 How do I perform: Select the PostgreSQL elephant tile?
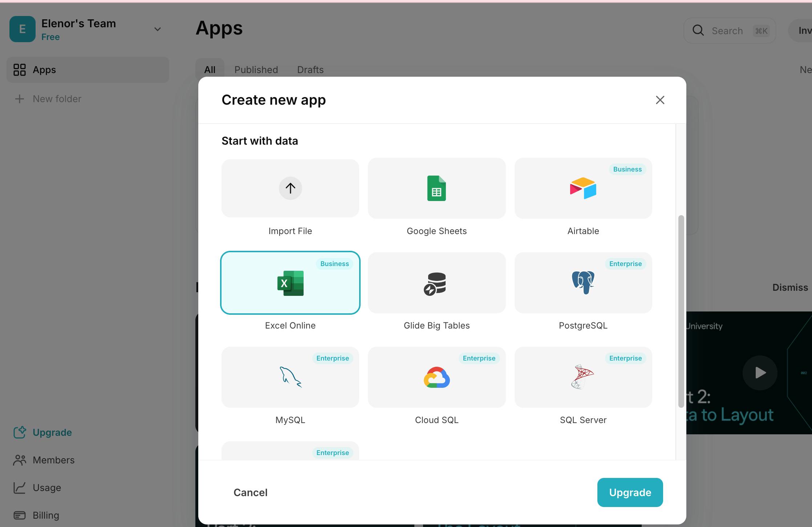583,283
